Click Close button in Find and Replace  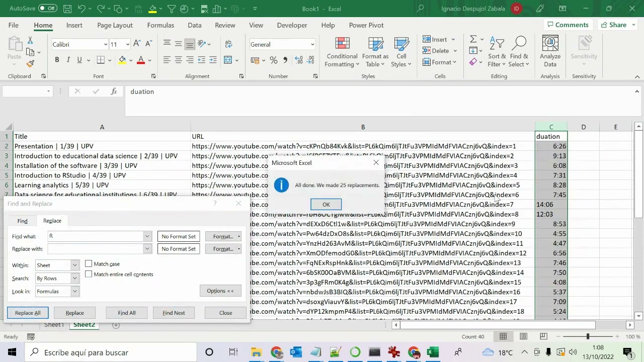coord(225,313)
